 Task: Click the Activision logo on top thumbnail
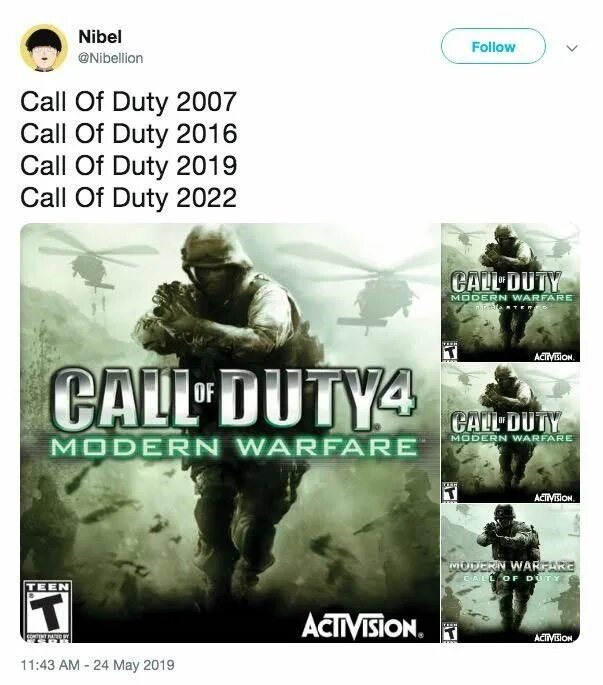pos(554,357)
